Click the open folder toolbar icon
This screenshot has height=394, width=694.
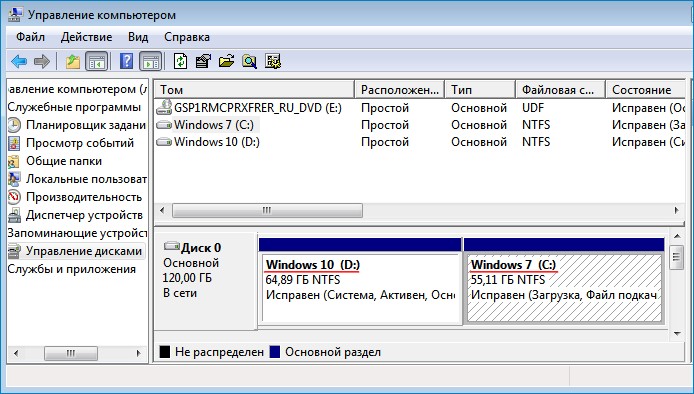pos(226,61)
